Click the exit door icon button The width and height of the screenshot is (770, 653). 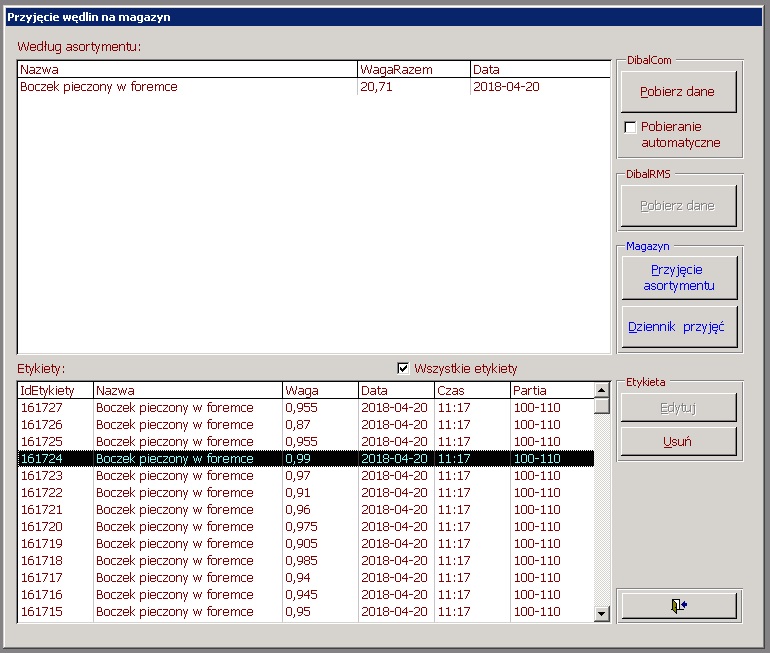point(678,606)
